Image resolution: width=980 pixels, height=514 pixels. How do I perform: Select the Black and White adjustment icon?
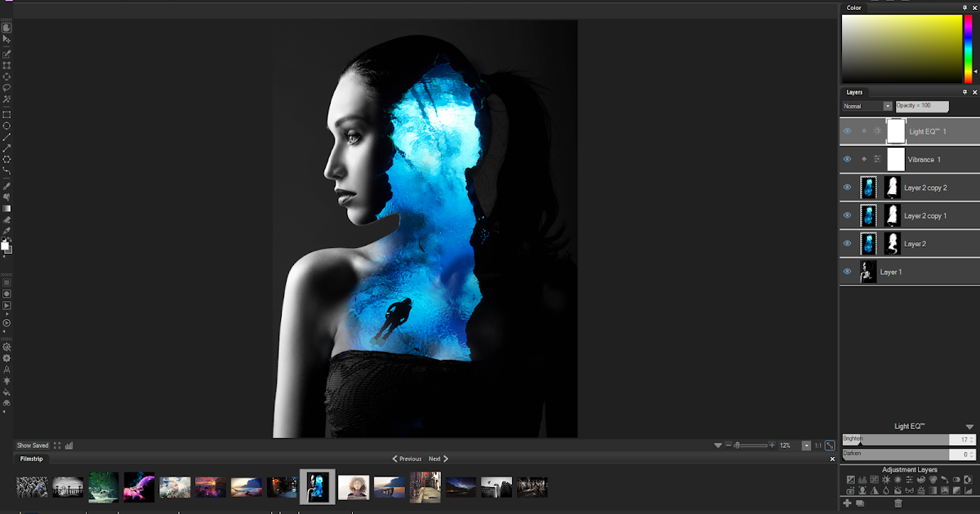tap(967, 480)
